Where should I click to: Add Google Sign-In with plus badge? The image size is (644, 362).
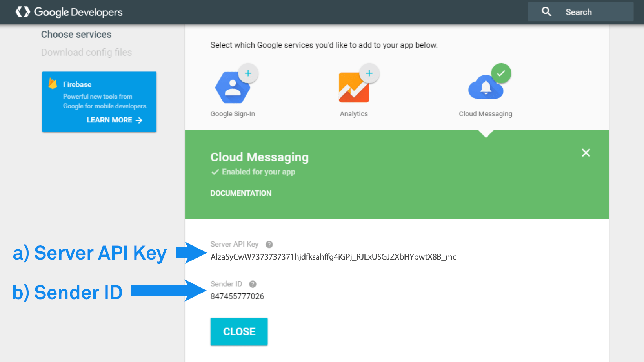tap(248, 73)
